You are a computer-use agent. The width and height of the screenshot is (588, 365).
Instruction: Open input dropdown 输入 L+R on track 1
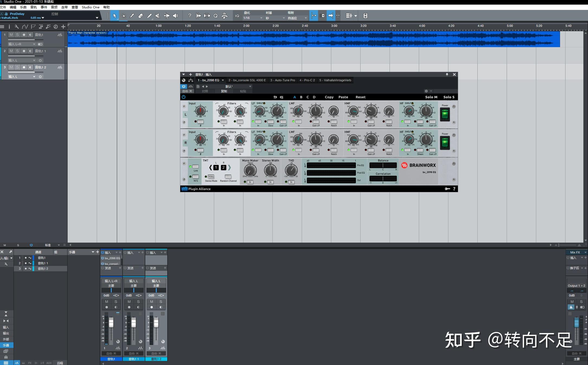pos(22,44)
